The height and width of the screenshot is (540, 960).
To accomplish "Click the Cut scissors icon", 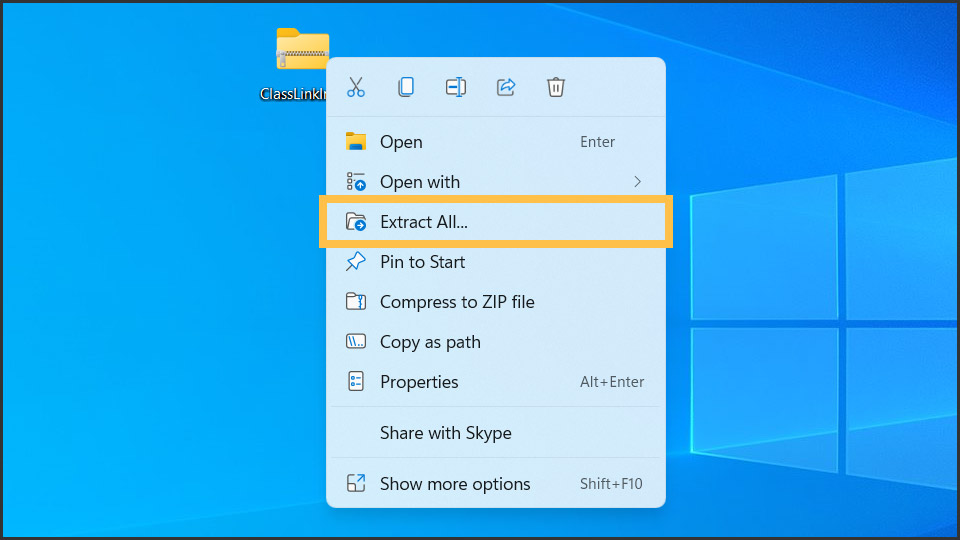I will 356,87.
